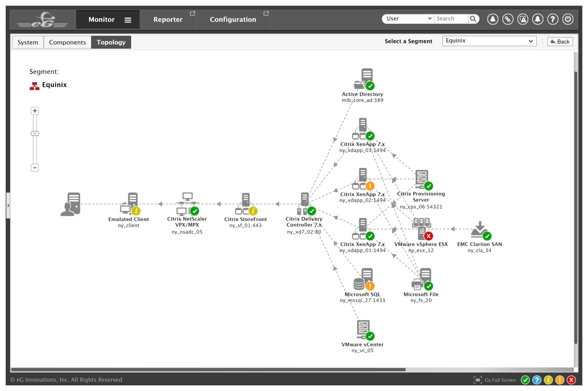Click the "ny_fs_20" label text
Image resolution: width=588 pixels, height=391 pixels.
pyautogui.click(x=420, y=300)
